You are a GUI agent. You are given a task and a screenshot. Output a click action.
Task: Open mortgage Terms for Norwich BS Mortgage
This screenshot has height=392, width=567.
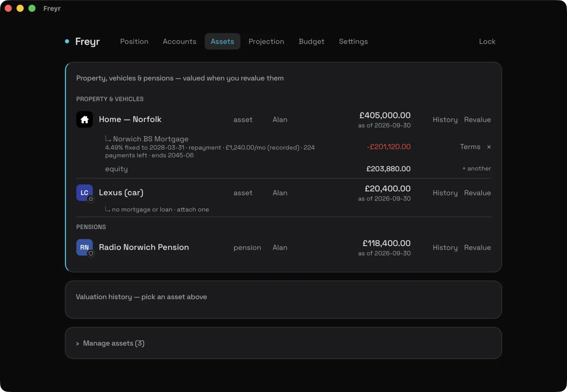[470, 147]
